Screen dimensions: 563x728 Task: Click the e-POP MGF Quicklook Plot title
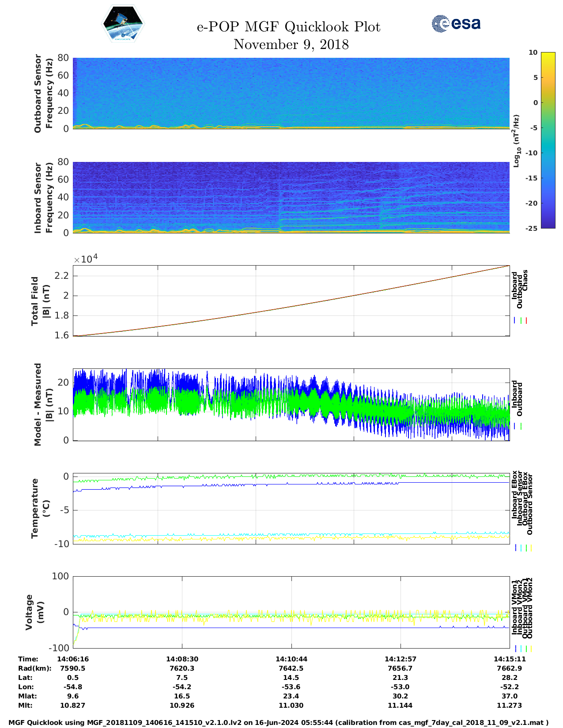pyautogui.click(x=288, y=27)
